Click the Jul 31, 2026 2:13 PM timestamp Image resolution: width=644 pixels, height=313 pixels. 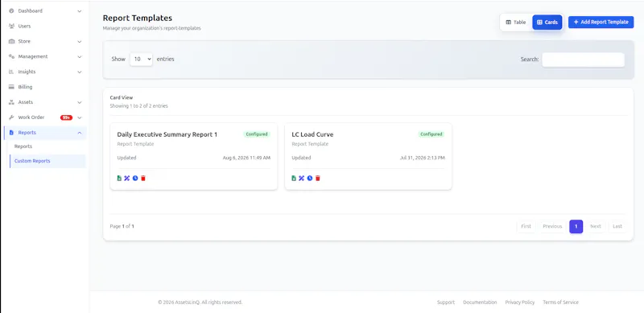[422, 158]
